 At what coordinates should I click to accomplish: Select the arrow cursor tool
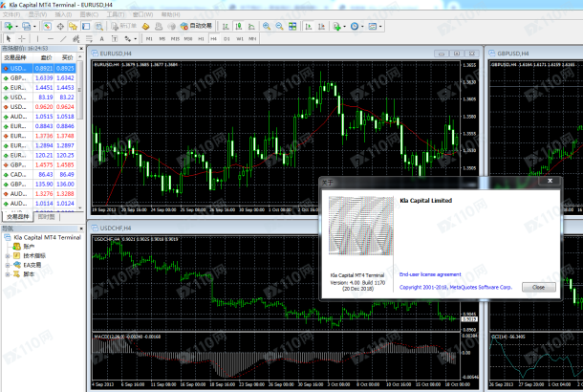click(x=9, y=38)
